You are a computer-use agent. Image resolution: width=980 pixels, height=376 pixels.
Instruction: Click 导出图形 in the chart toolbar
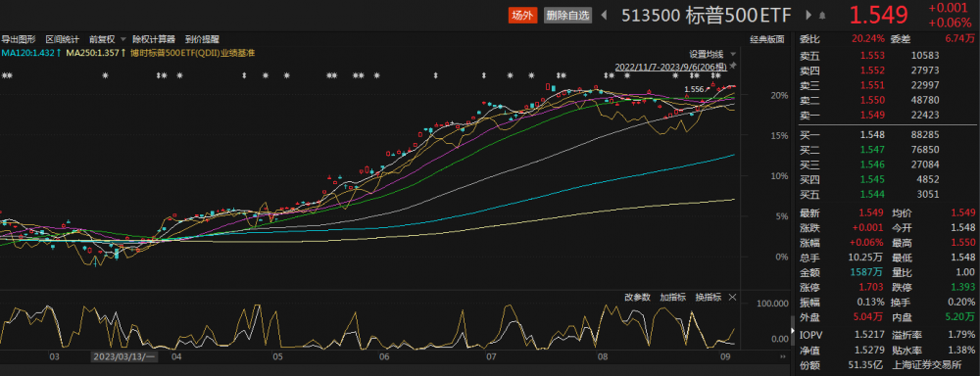18,39
